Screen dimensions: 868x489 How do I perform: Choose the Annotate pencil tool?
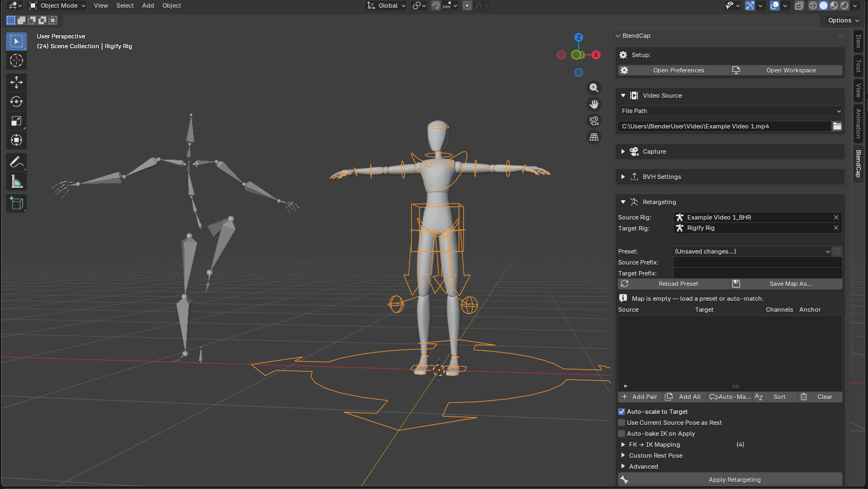pyautogui.click(x=16, y=162)
